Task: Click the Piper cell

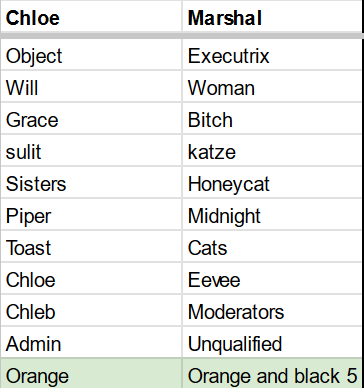Action: tap(91, 214)
